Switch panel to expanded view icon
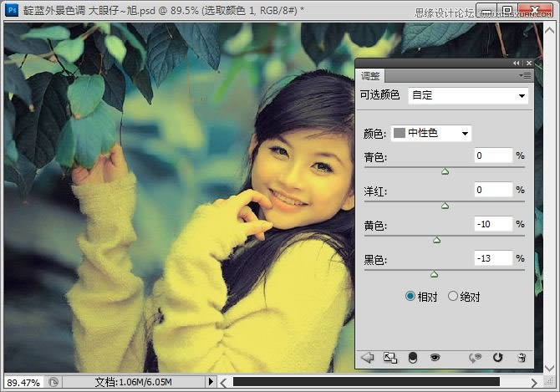Viewport: 560px width, 392px height. coord(389,358)
